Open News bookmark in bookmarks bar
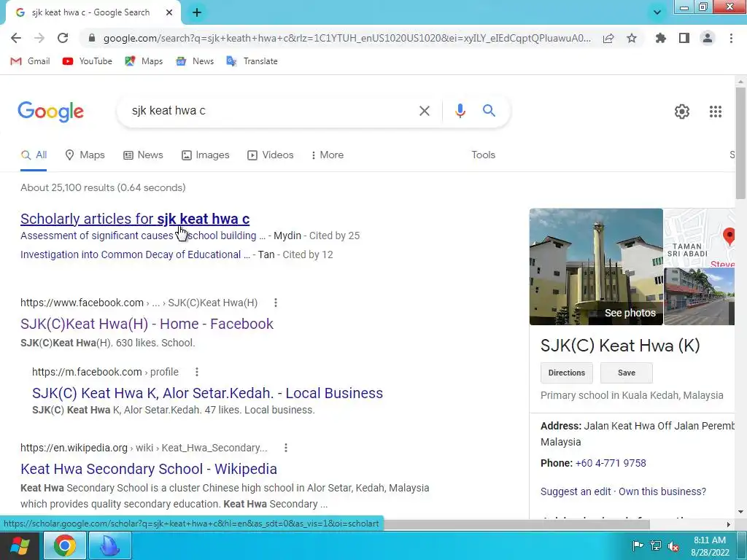Viewport: 747px width, 560px height. (x=194, y=61)
